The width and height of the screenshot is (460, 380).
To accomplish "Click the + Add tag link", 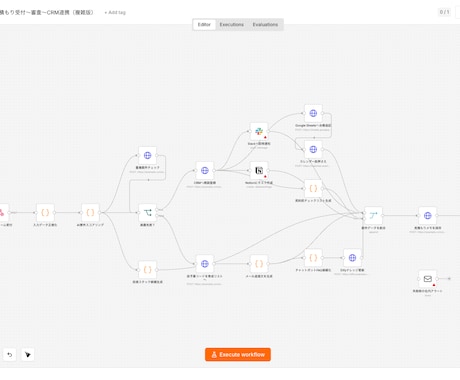I will [115, 13].
